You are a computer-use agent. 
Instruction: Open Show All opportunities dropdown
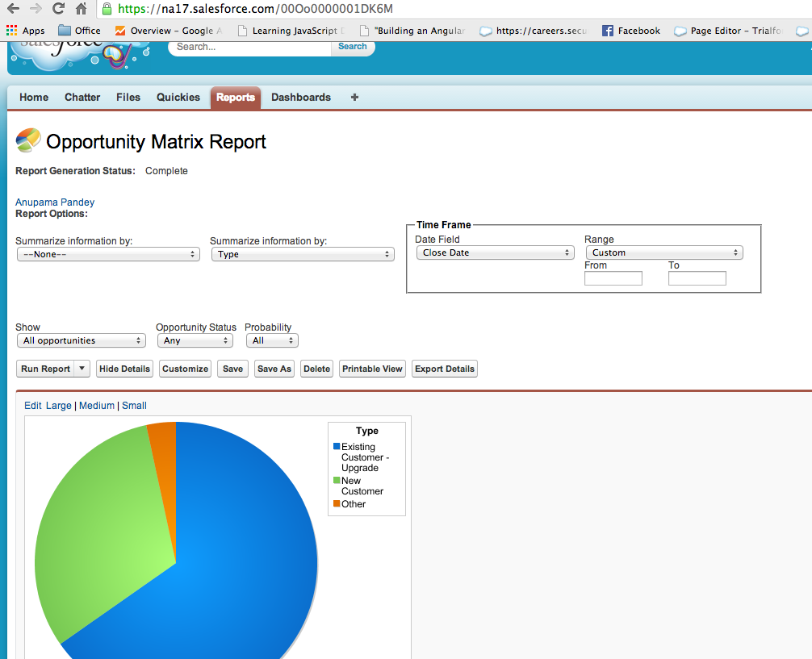tap(82, 340)
